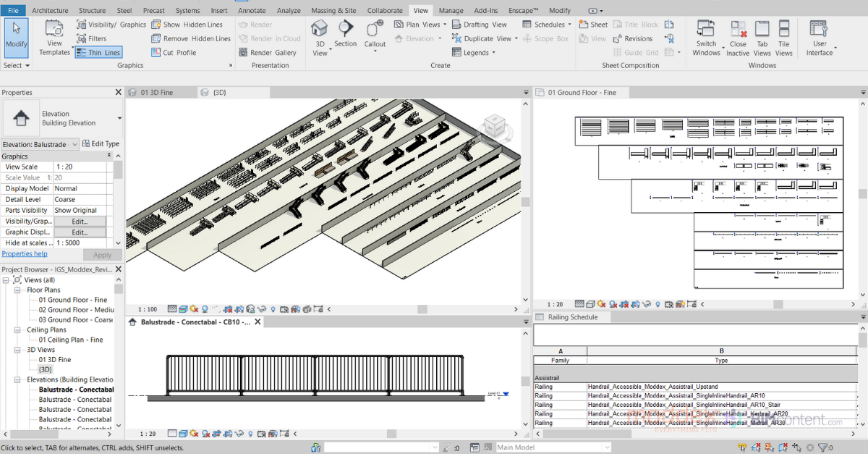
Task: Create a new Sheet
Action: click(593, 25)
